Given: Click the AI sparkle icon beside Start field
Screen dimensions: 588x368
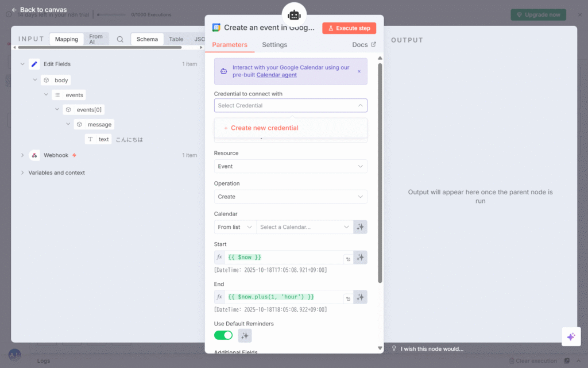Looking at the screenshot, I should click(361, 258).
